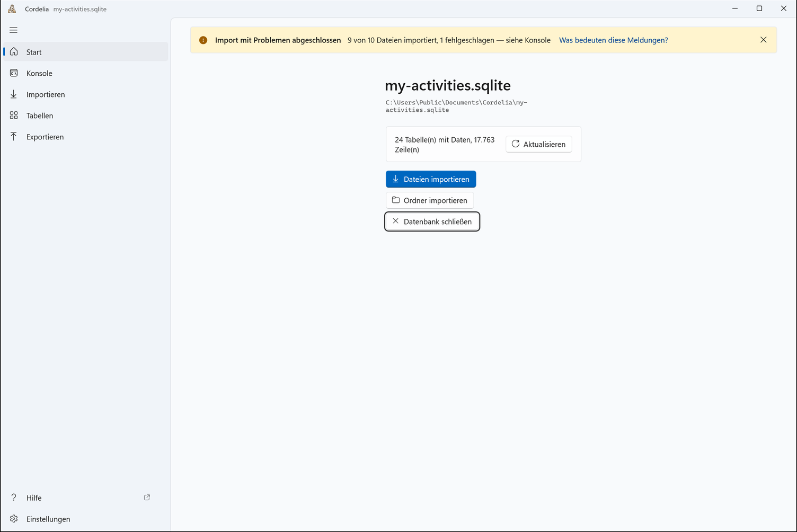This screenshot has width=797, height=532.
Task: Click the database file path text
Action: [x=456, y=106]
